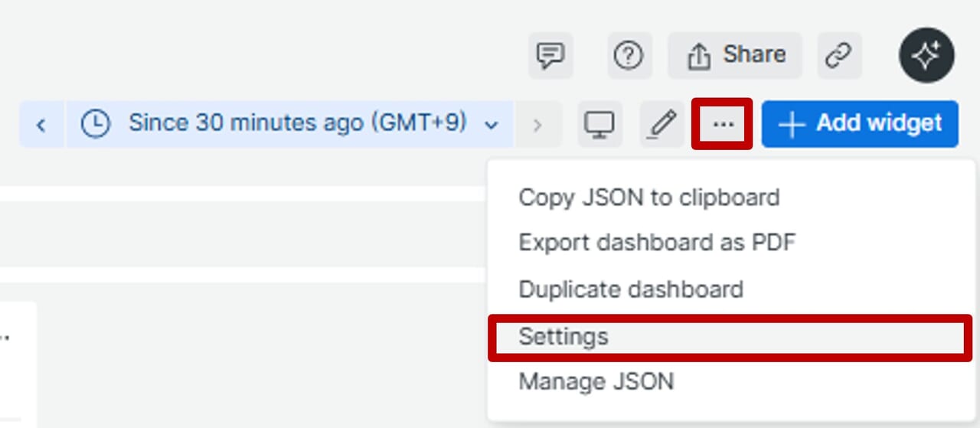Screen dimensions: 980x428
Task: Open the widget's ellipsis menu at left edge
Action: 5,337
